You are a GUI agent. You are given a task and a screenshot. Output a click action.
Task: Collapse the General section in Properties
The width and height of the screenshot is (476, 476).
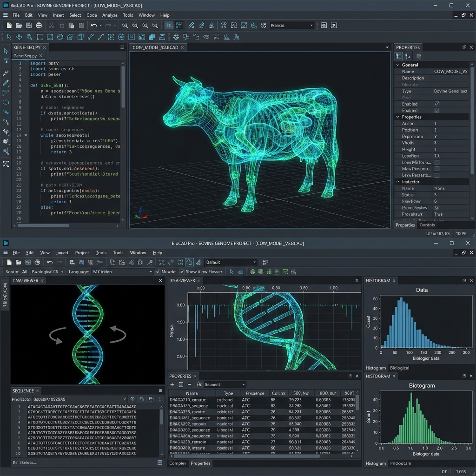(x=397, y=65)
